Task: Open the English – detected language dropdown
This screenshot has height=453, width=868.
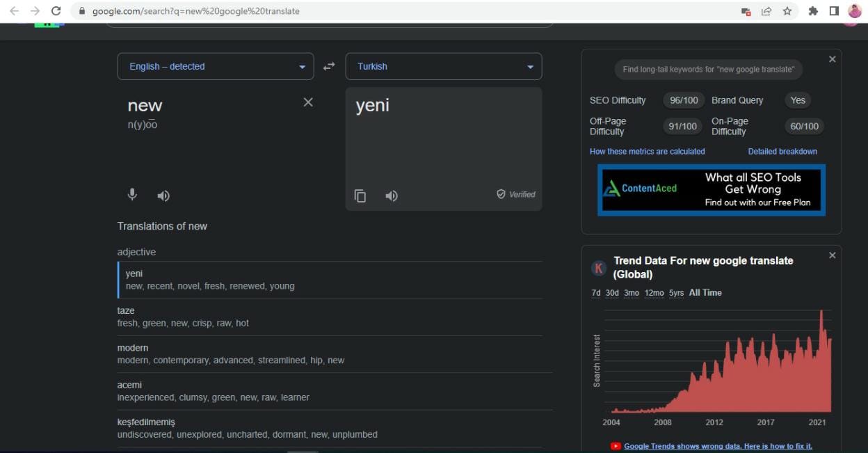Action: (216, 66)
